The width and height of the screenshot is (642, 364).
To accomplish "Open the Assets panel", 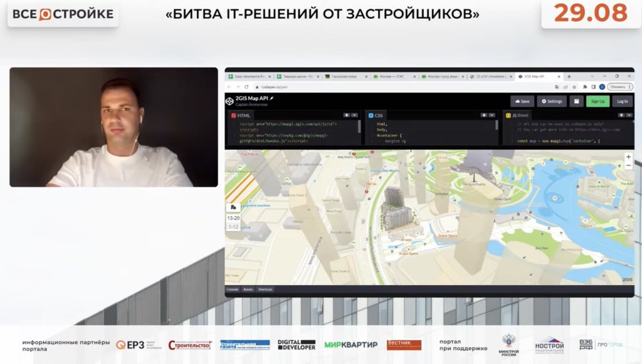I will pyautogui.click(x=248, y=289).
